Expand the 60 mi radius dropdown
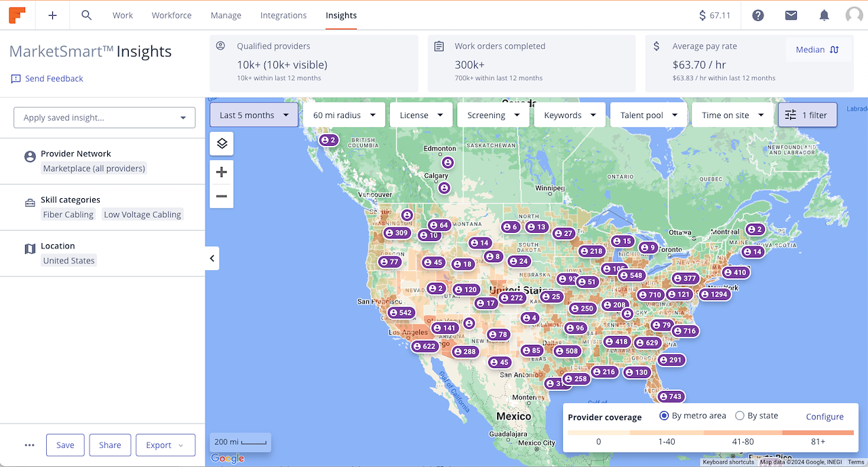This screenshot has height=467, width=868. click(x=344, y=115)
